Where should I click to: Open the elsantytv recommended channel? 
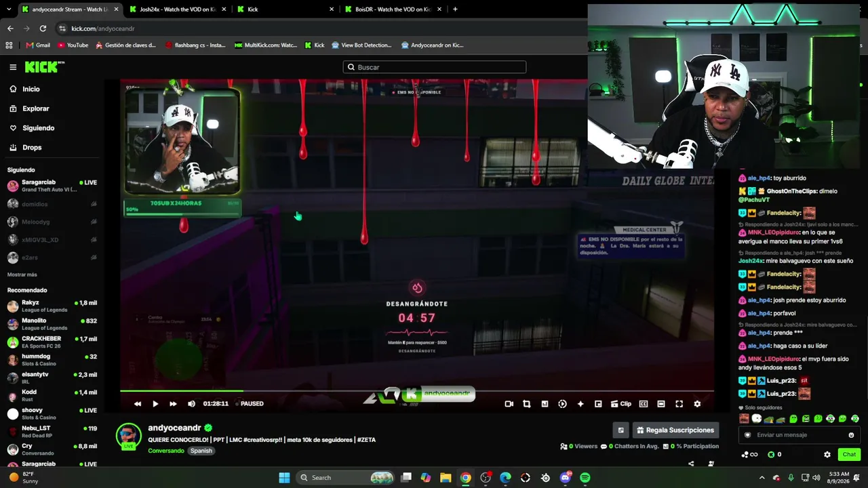(52, 378)
